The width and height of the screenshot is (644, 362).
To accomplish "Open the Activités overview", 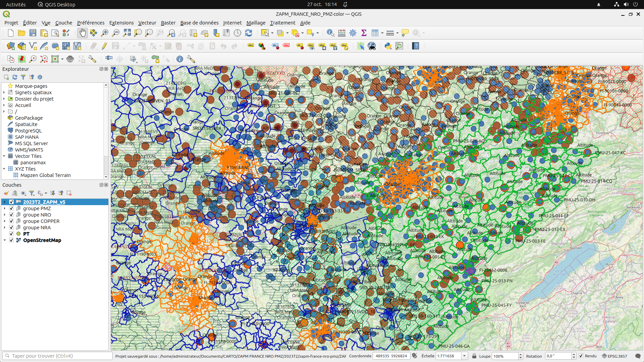I will point(16,4).
